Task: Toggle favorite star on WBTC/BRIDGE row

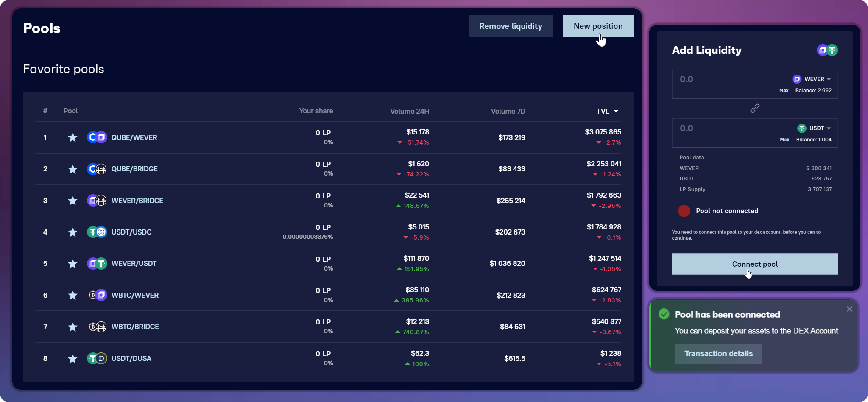Action: [73, 327]
